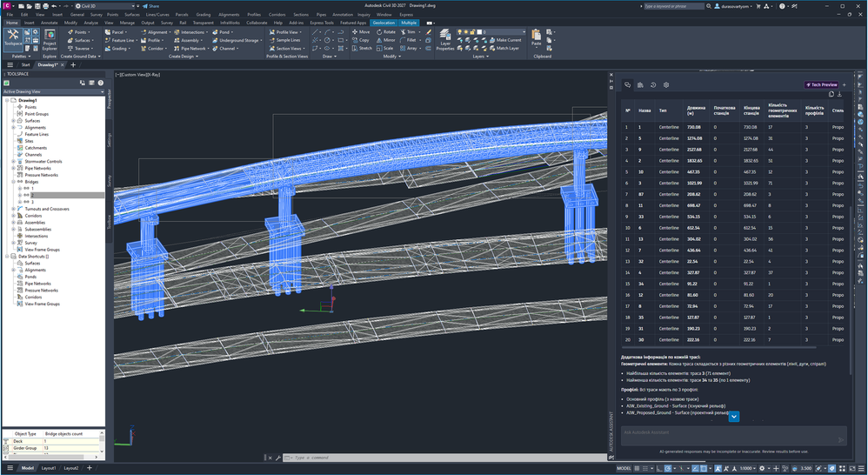Screen dimensions: 868x475
Task: Toggle ortho mode in status bar
Action: [x=658, y=468]
